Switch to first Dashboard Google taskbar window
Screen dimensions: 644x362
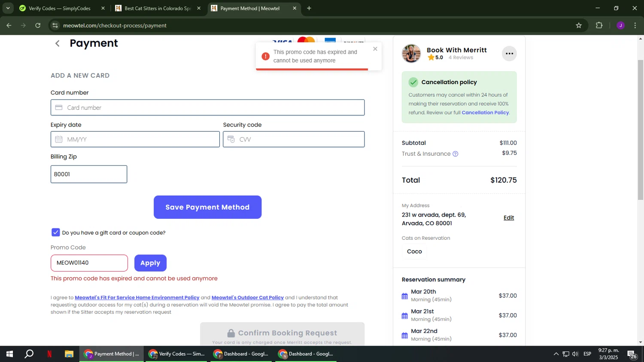click(x=241, y=354)
